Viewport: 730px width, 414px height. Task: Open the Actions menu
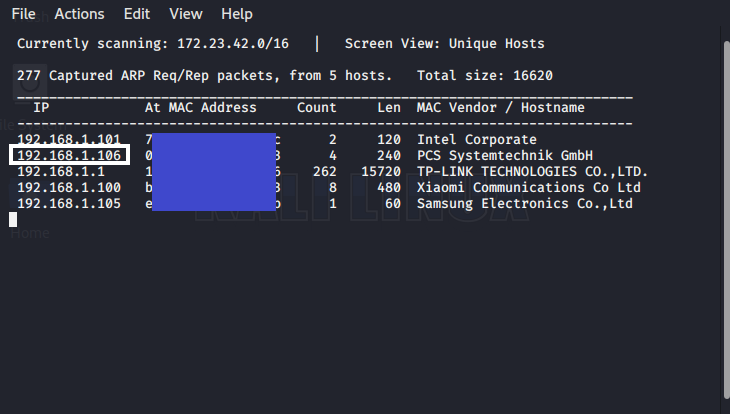pos(79,14)
